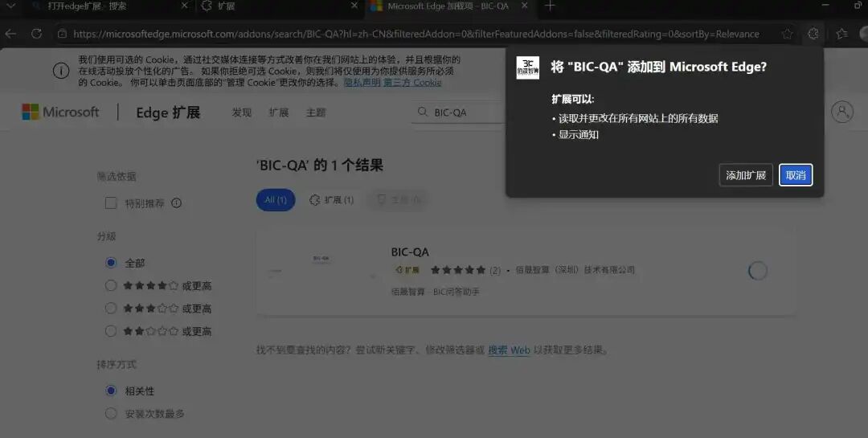Open the new tab plus button
Viewport: 868px width, 438px height.
(x=550, y=6)
